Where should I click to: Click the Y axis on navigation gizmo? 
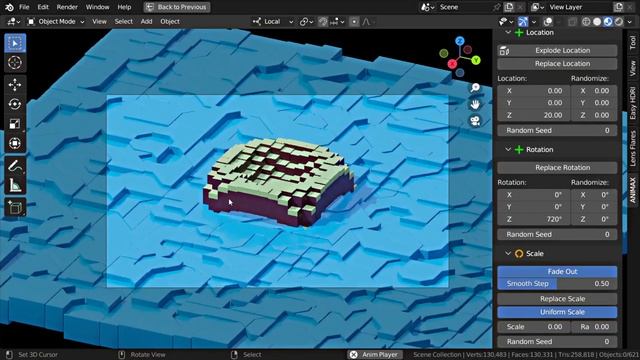point(476,60)
